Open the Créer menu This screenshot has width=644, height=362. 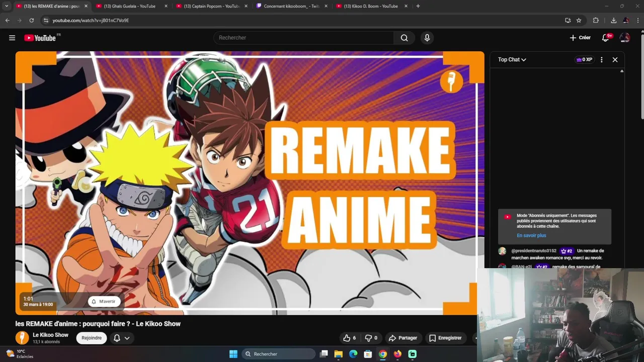[580, 38]
